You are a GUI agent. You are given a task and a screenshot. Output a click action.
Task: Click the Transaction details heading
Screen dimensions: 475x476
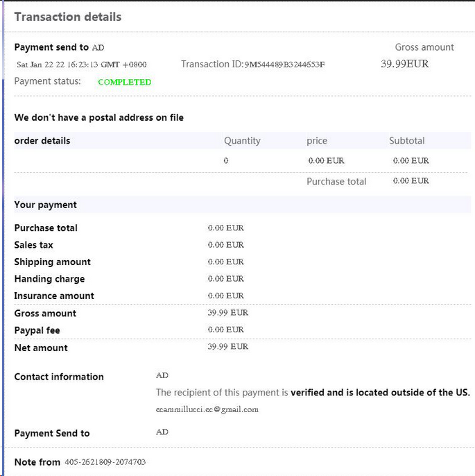(67, 17)
